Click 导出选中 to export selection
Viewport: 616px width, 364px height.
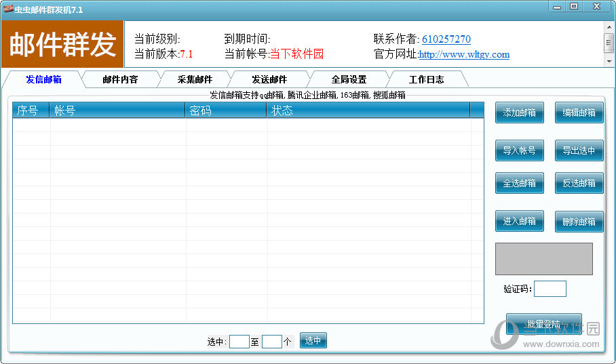[579, 150]
